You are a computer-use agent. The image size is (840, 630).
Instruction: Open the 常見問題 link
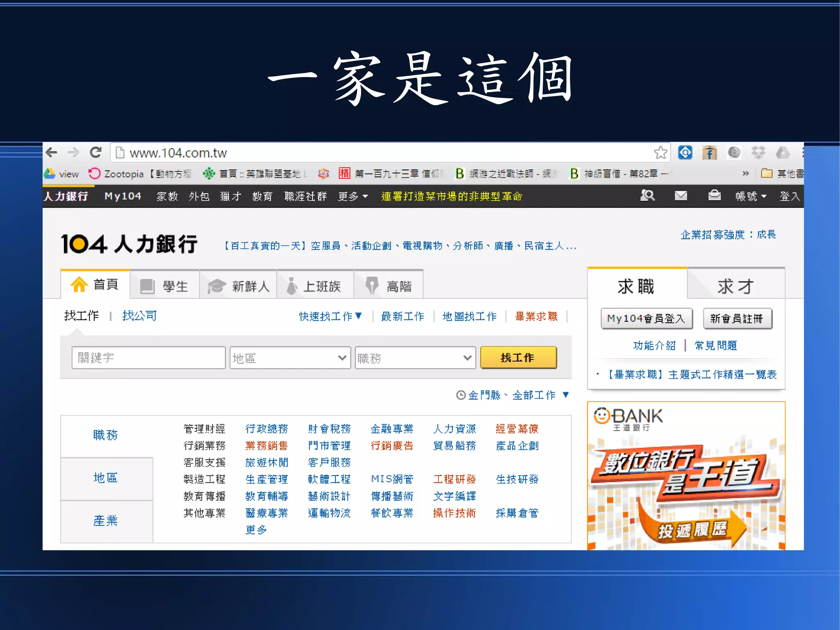point(716,345)
